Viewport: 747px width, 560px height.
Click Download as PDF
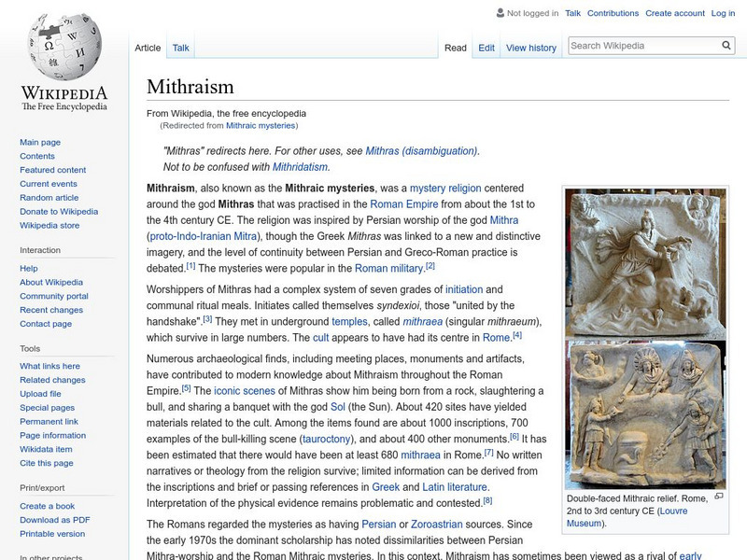pyautogui.click(x=55, y=520)
